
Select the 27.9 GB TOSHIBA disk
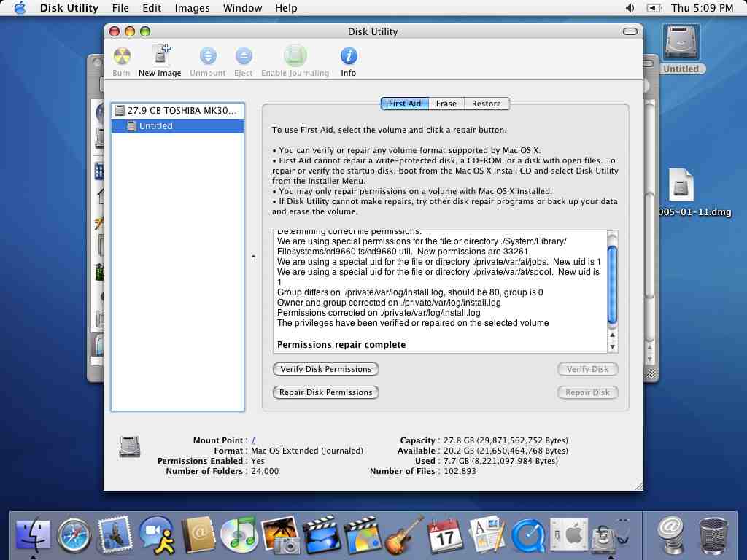click(177, 111)
